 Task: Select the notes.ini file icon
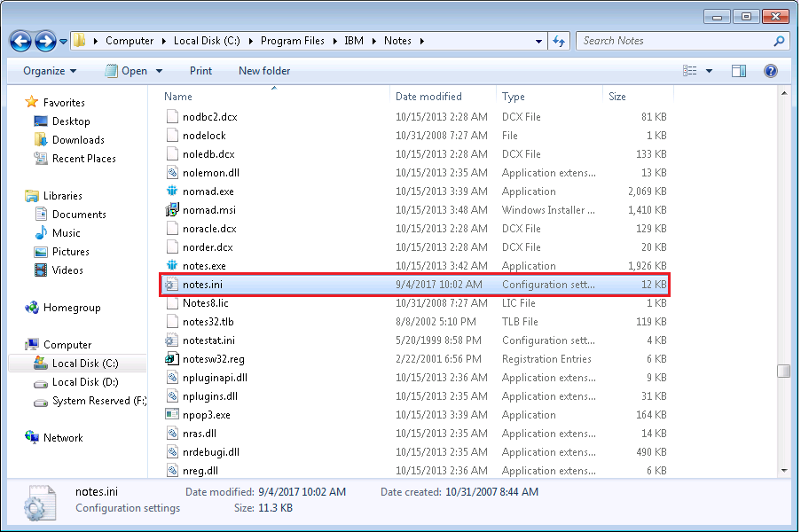[172, 285]
